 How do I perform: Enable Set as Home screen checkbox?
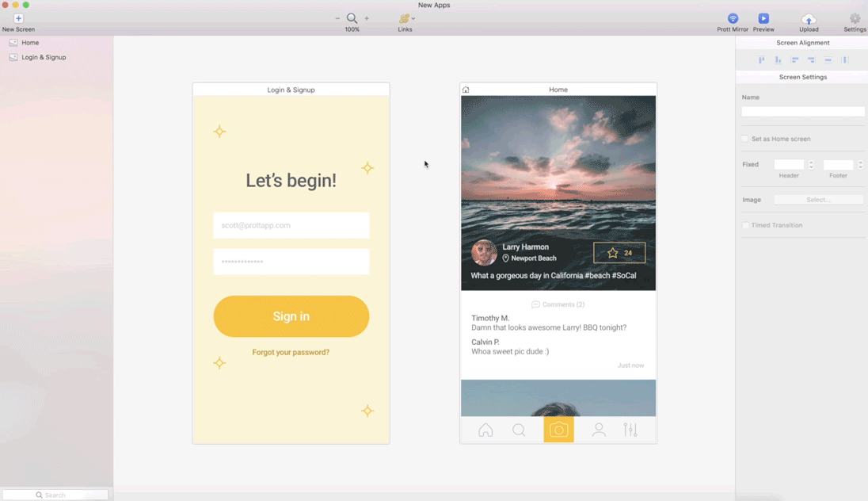point(745,139)
